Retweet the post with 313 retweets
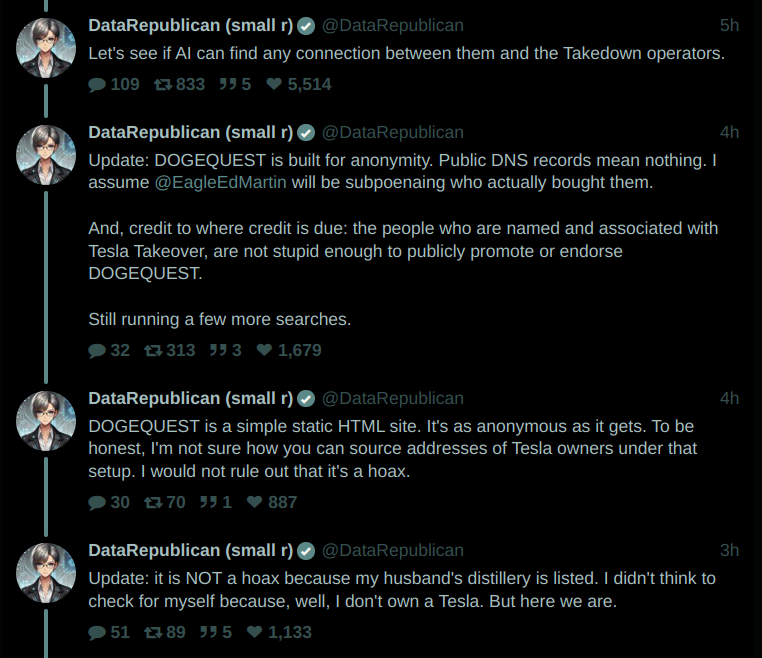This screenshot has height=658, width=762. (x=153, y=351)
